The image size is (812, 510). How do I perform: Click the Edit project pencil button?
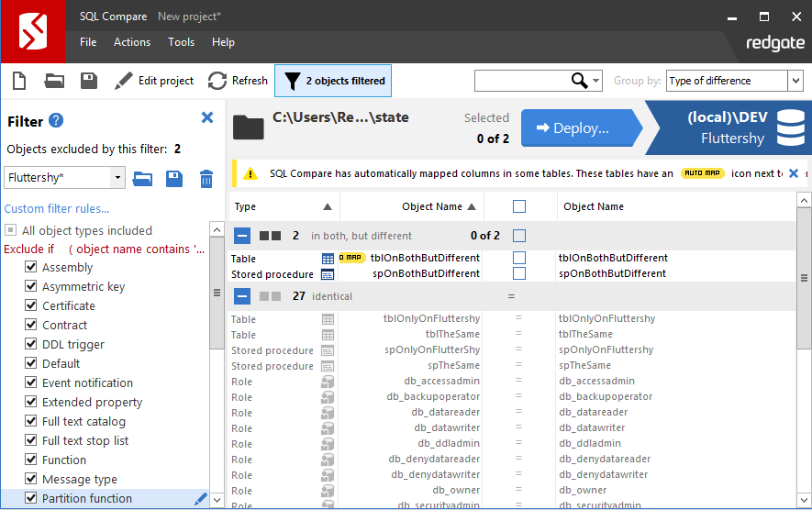pos(154,81)
